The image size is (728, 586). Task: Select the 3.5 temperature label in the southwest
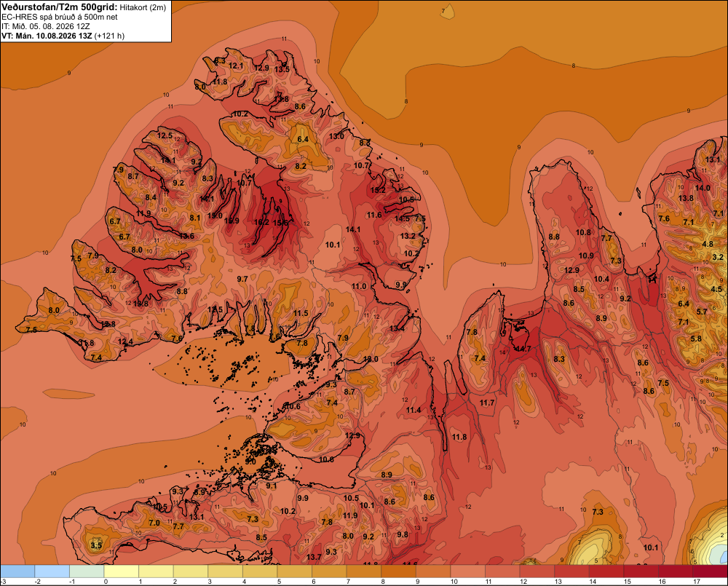point(96,545)
